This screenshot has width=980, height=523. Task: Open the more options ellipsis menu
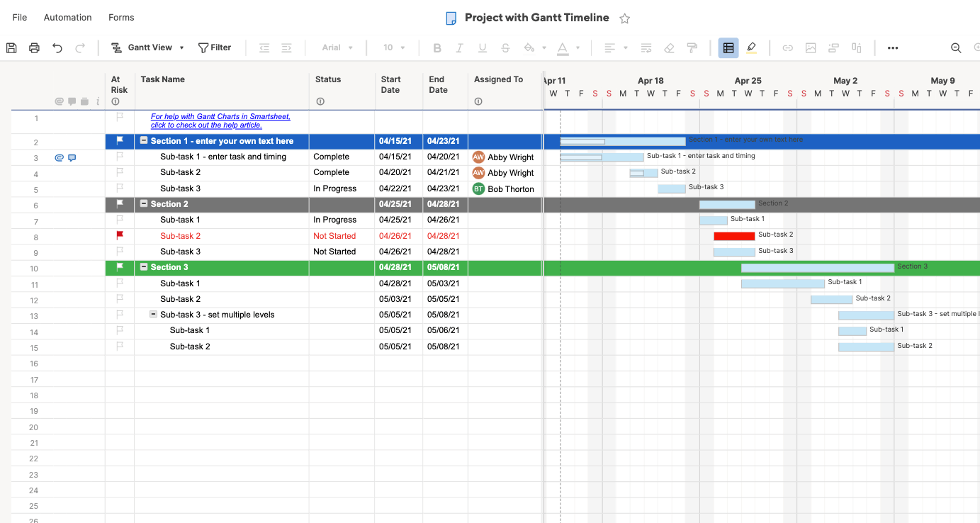[x=893, y=48]
